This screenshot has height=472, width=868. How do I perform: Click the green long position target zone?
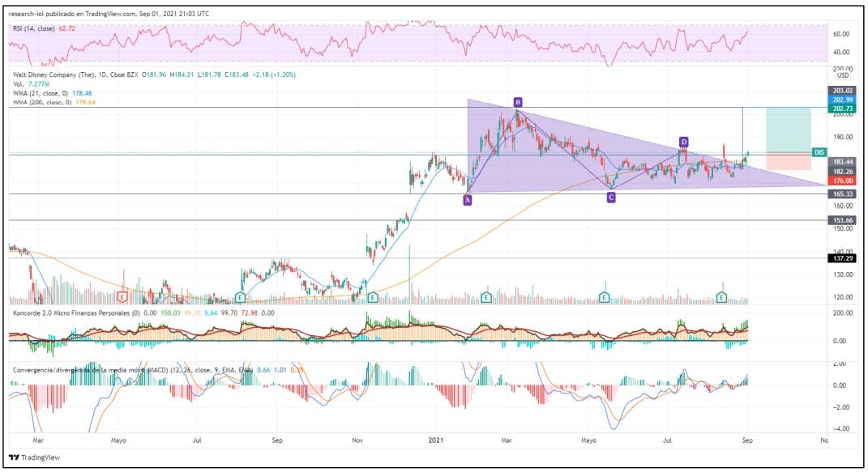789,130
